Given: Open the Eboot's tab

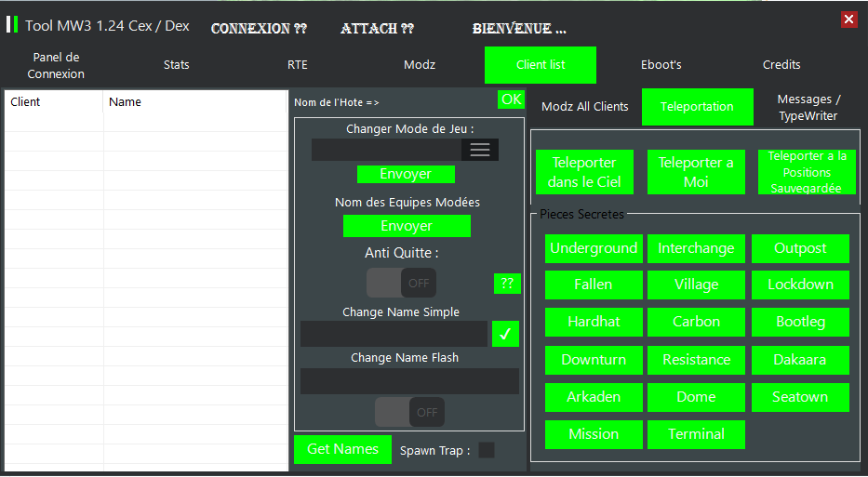Looking at the screenshot, I should [661, 65].
